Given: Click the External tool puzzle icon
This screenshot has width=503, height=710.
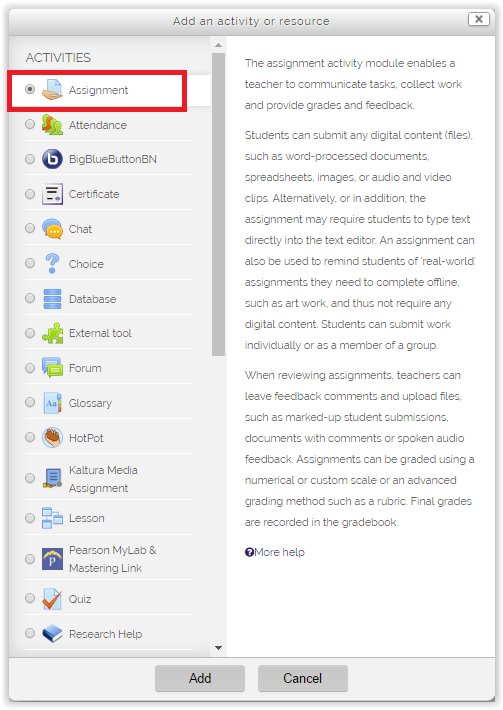Looking at the screenshot, I should pos(52,333).
